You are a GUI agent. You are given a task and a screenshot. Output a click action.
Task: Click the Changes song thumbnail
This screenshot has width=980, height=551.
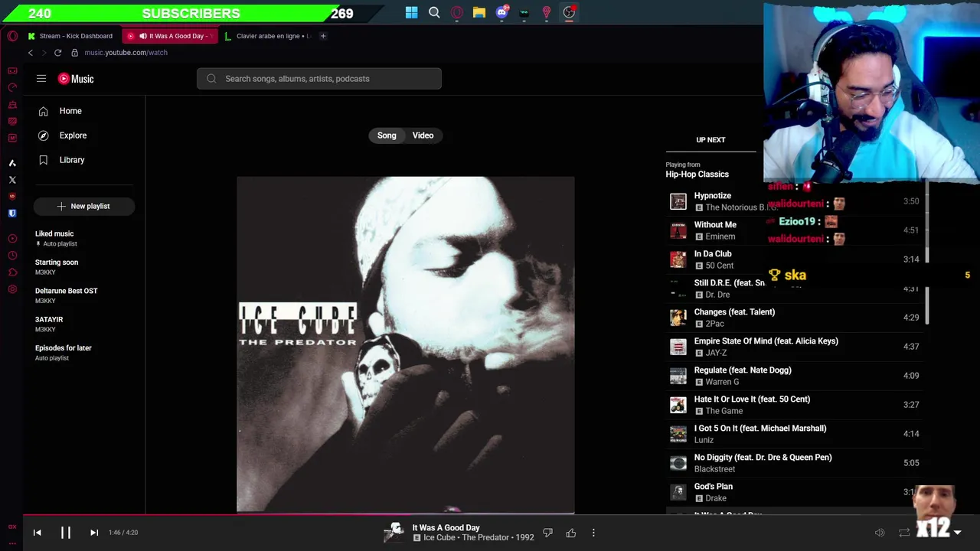pos(678,318)
